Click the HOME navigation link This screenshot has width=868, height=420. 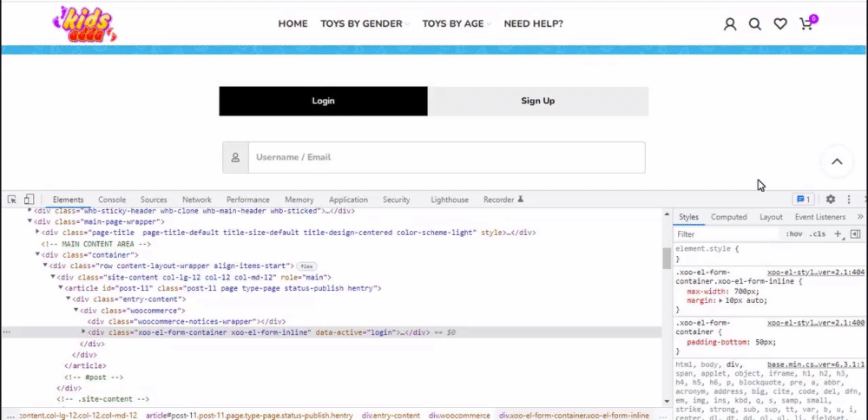(x=293, y=23)
